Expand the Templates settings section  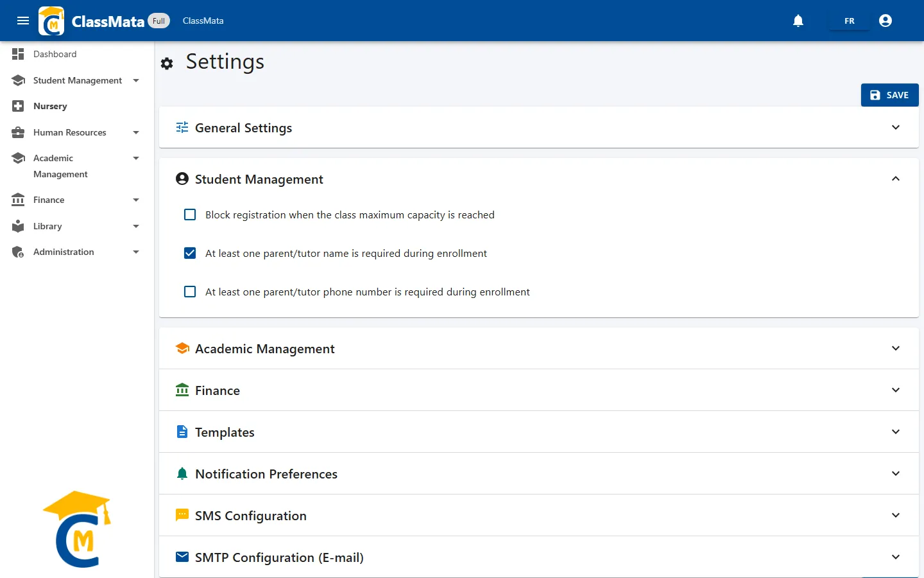coord(539,432)
